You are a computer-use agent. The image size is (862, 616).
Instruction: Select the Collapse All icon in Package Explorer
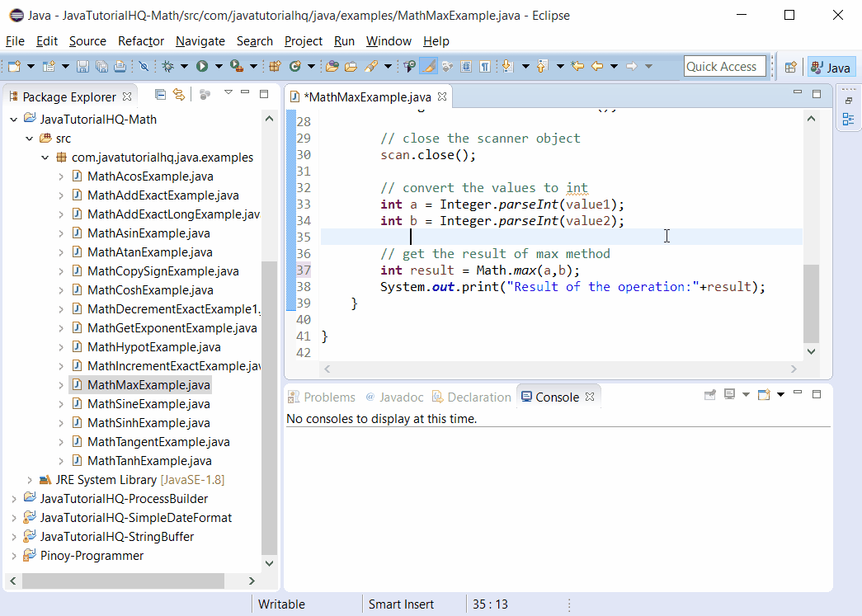click(161, 95)
